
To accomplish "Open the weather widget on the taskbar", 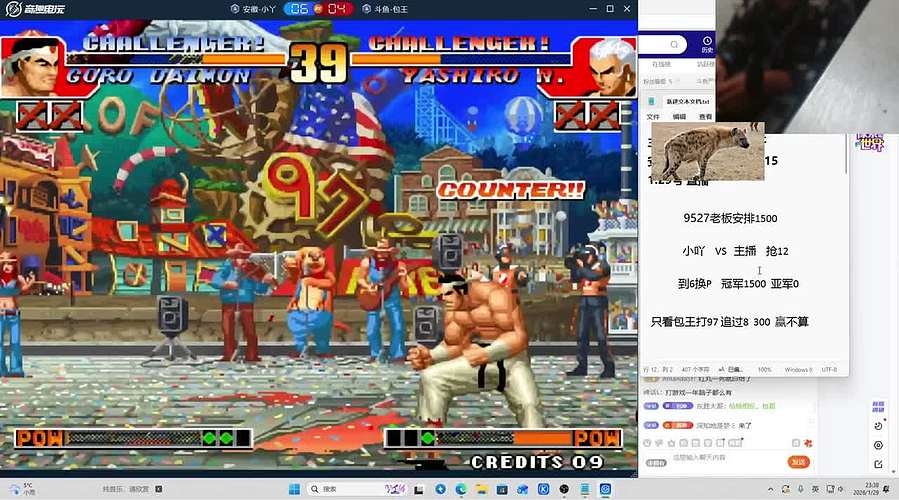I will pos(22,489).
